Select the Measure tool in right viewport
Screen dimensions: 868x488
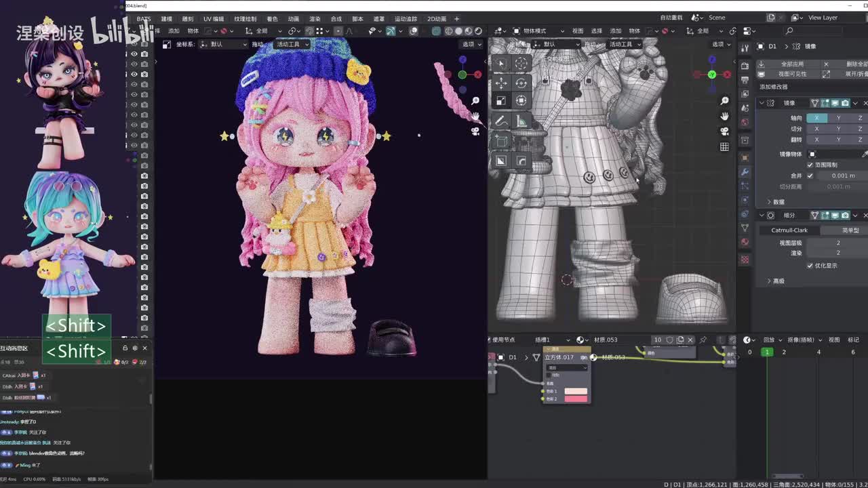[x=521, y=121]
